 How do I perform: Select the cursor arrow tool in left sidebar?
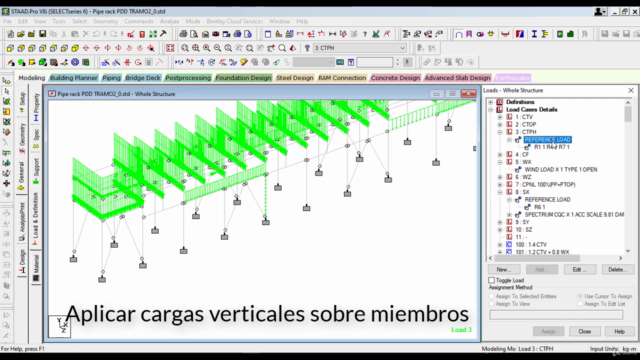click(7, 91)
